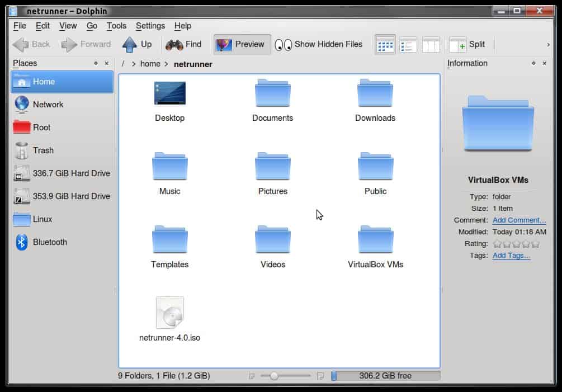The width and height of the screenshot is (562, 392).
Task: Undock the Places panel
Action: tap(96, 63)
